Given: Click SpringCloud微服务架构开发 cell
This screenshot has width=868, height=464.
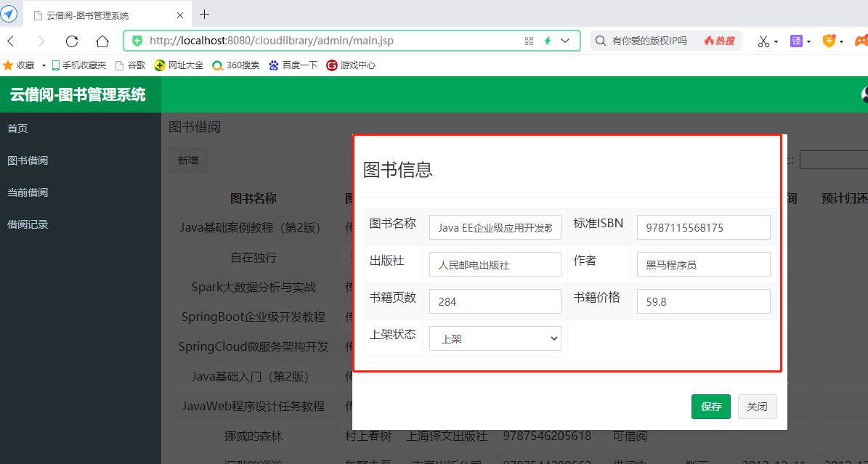Looking at the screenshot, I should (x=253, y=346).
